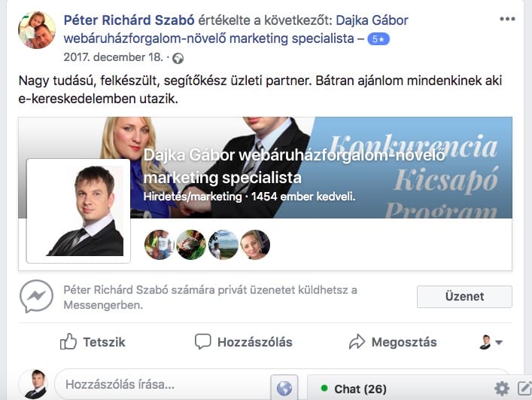The width and height of the screenshot is (532, 400).
Task: Click the thumbs-up Tetszik icon
Action: tap(68, 341)
